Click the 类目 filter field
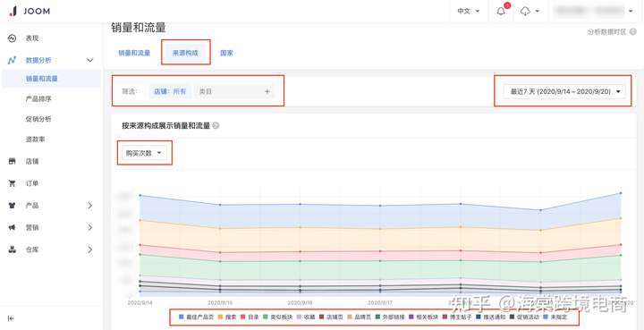The image size is (644, 330). pyautogui.click(x=233, y=91)
